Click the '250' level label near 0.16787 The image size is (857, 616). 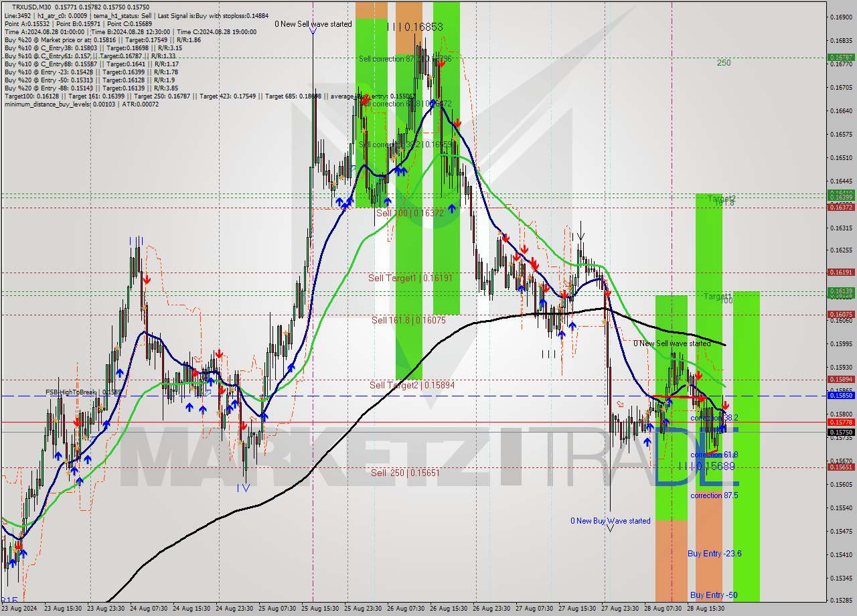tap(724, 63)
